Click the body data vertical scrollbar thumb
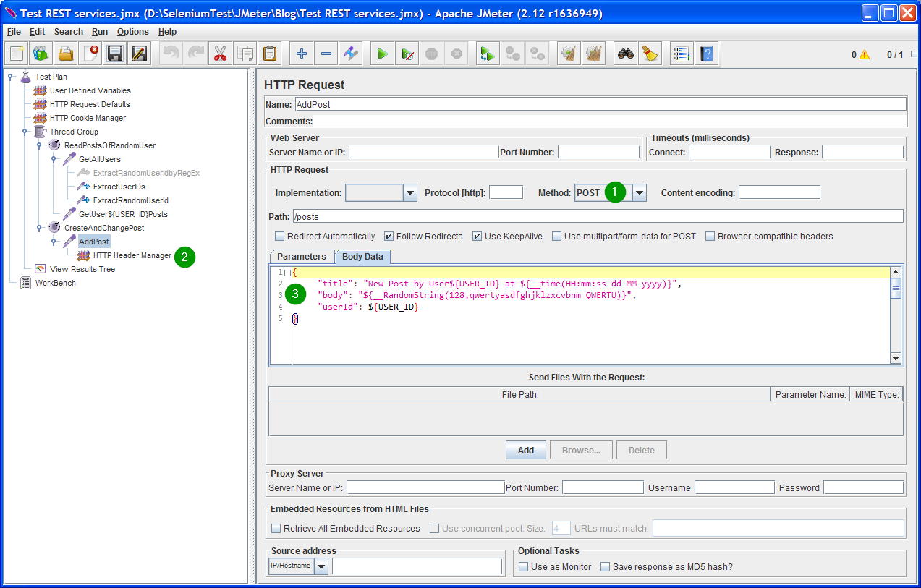The image size is (921, 588). tap(896, 289)
